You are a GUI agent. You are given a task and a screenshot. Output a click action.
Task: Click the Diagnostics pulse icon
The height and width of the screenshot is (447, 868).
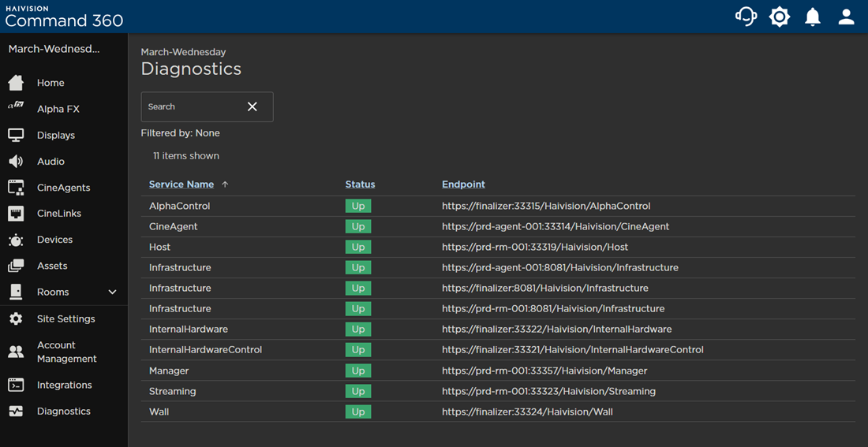[16, 412]
